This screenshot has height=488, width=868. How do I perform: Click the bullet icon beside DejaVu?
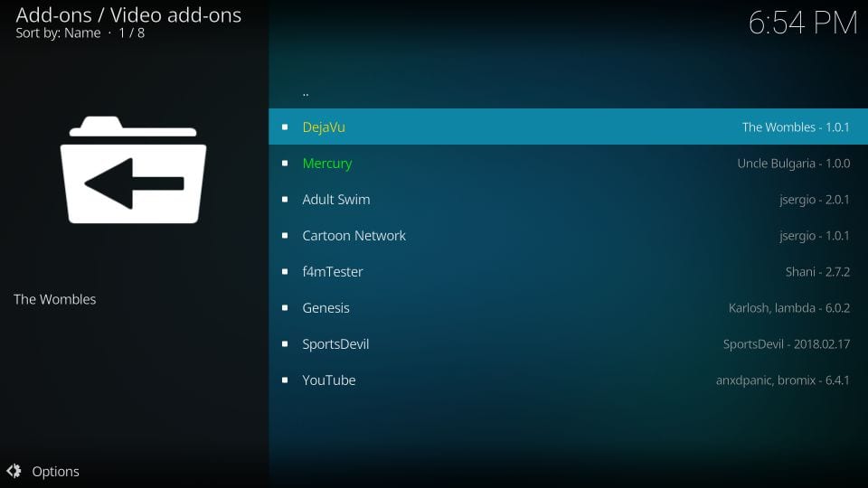pos(285,127)
